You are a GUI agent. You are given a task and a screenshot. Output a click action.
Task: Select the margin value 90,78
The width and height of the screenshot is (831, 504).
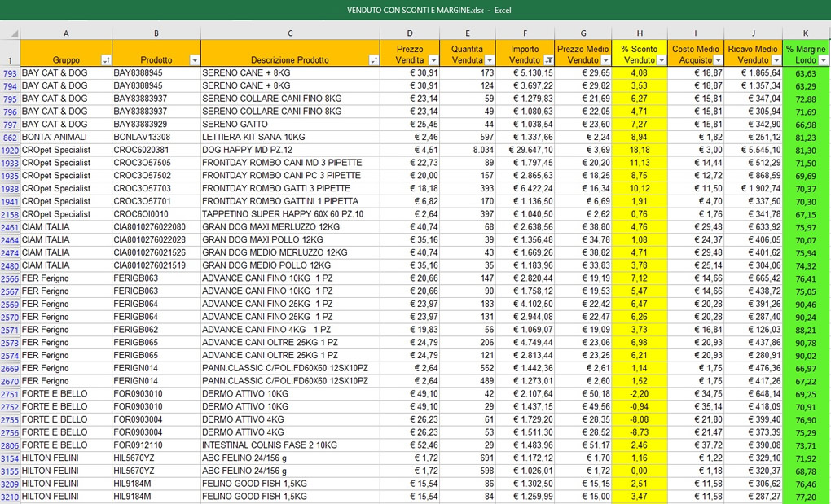(x=806, y=343)
